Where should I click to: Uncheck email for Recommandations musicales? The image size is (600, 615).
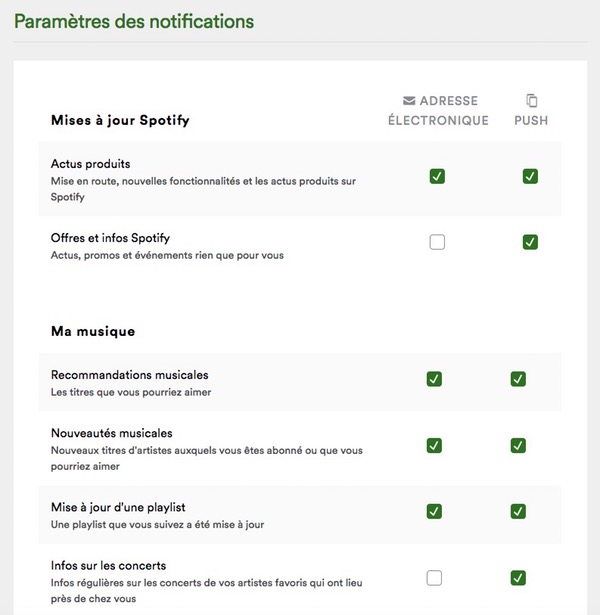click(434, 379)
